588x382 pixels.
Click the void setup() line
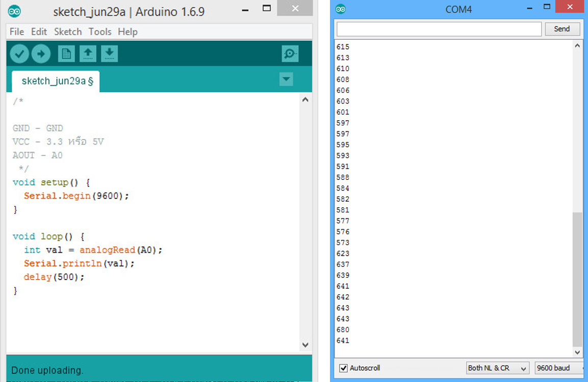(52, 182)
